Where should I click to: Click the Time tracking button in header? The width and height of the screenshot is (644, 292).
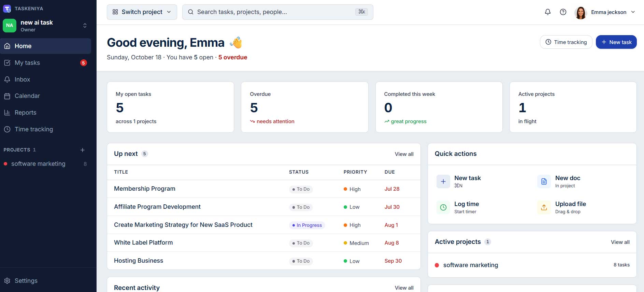tap(566, 42)
